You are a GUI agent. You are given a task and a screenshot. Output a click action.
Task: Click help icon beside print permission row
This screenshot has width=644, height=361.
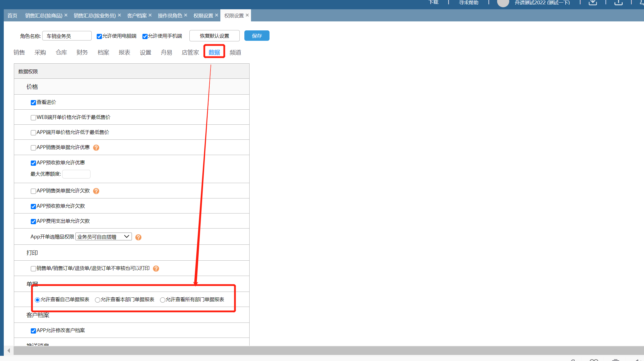[x=156, y=269]
